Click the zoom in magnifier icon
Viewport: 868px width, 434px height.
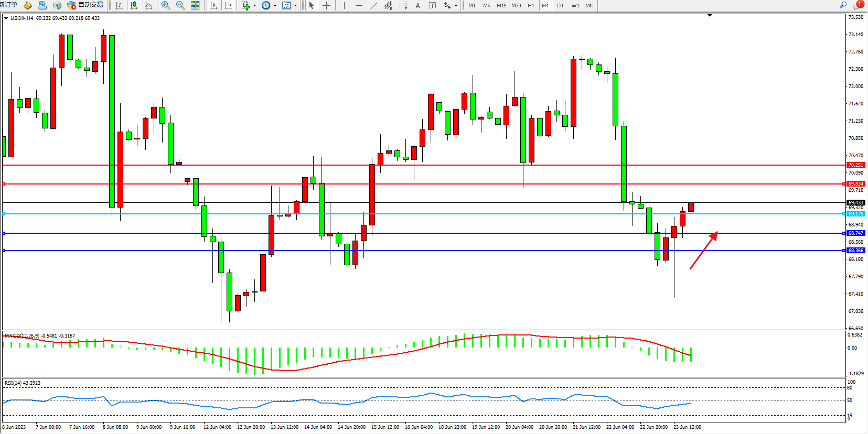pyautogui.click(x=166, y=5)
